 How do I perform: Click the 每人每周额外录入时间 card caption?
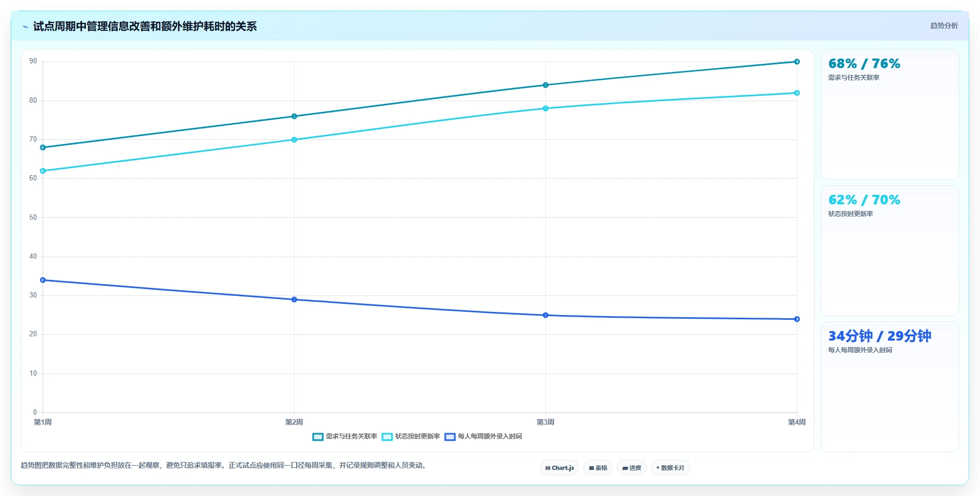point(860,350)
